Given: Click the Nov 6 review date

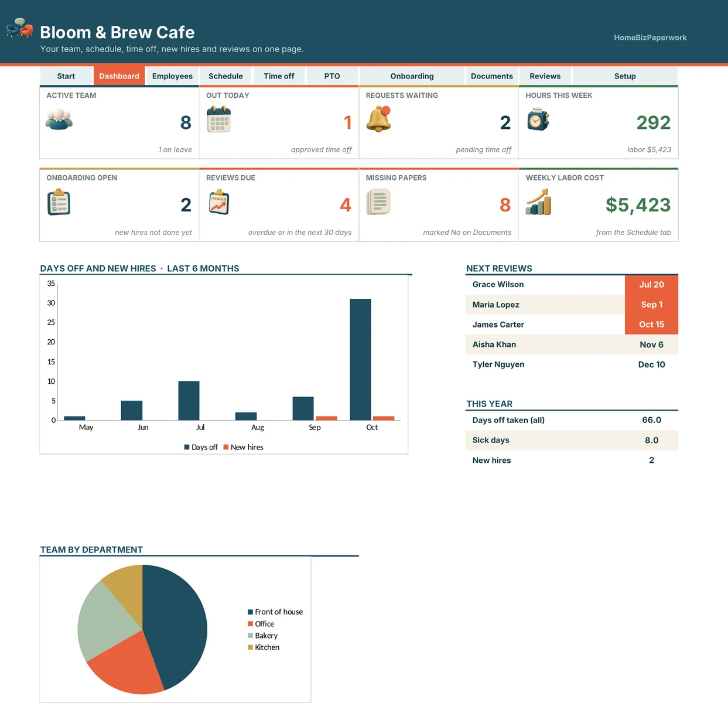Looking at the screenshot, I should tap(651, 344).
